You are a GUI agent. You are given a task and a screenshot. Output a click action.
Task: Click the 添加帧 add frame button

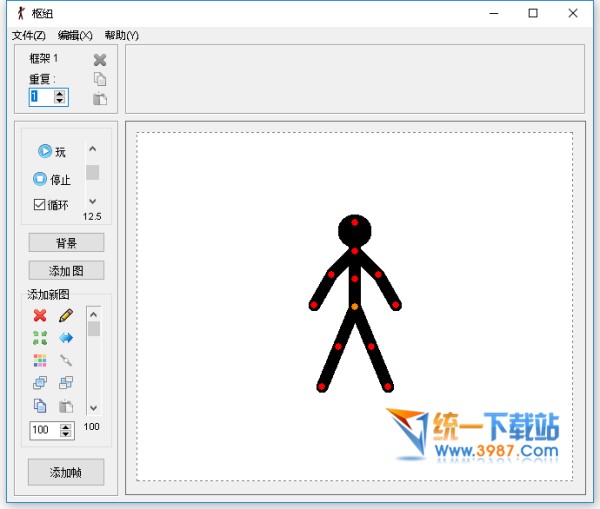point(66,472)
